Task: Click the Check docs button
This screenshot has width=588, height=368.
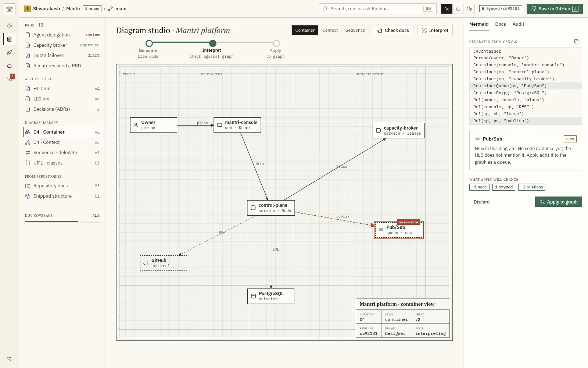Action: click(x=393, y=30)
